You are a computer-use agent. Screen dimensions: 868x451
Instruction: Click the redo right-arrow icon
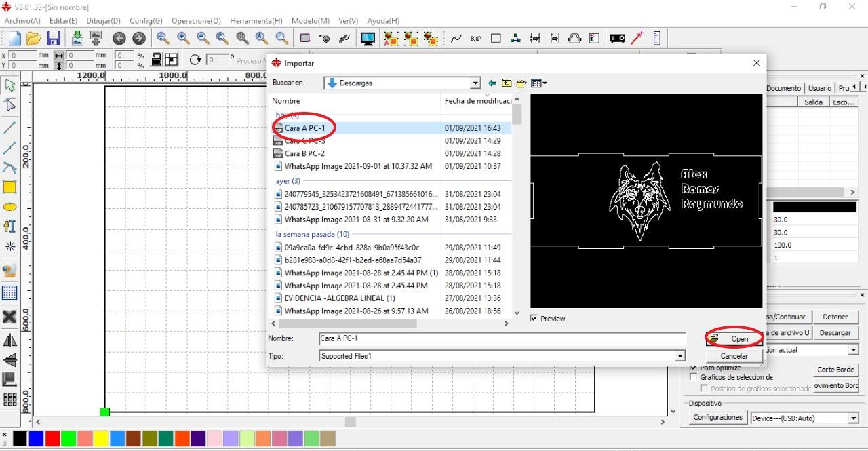pos(138,39)
